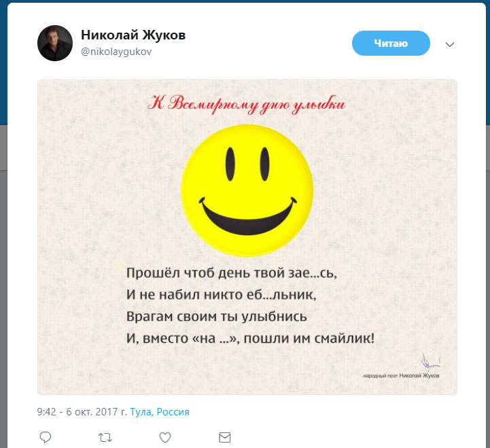
Task: Like the tweet with the heart icon
Action: point(165,437)
